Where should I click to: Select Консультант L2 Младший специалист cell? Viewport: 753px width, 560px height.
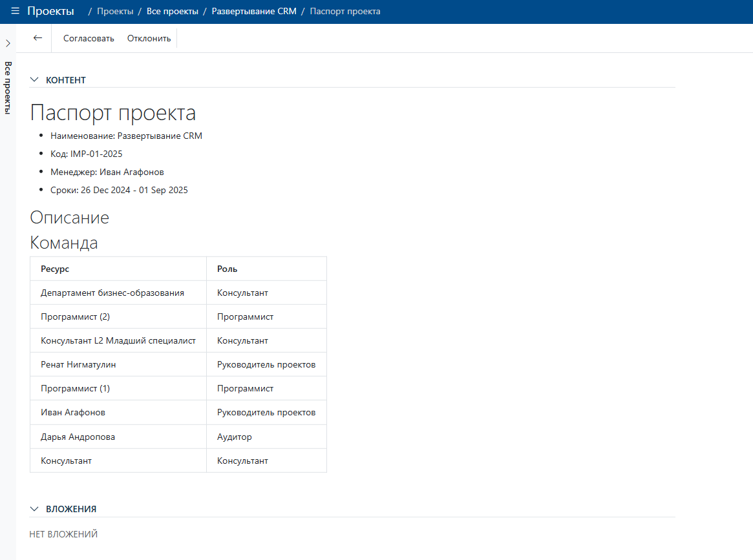[118, 340]
